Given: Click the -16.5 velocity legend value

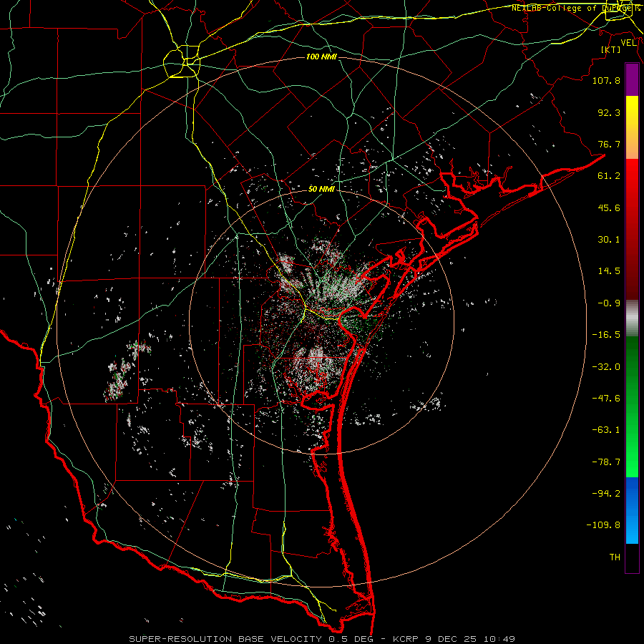Looking at the screenshot, I should point(606,335).
